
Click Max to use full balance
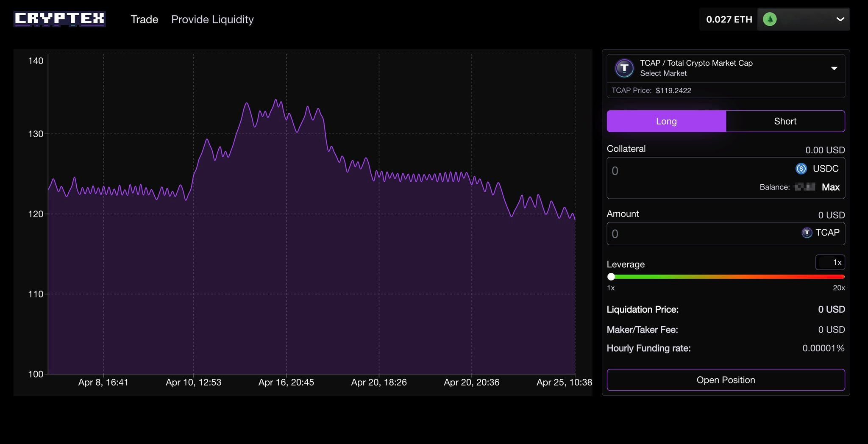[x=830, y=187]
